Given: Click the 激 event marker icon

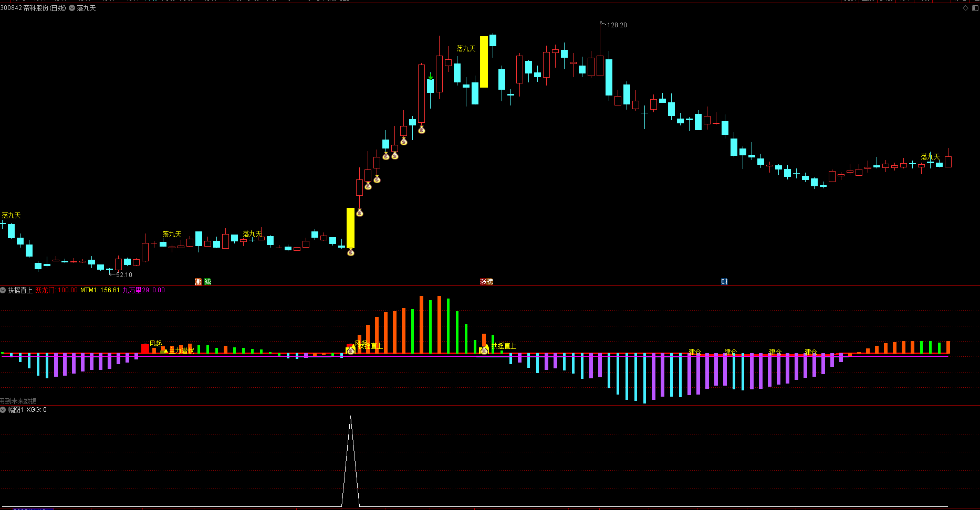Looking at the screenshot, I should [x=198, y=282].
